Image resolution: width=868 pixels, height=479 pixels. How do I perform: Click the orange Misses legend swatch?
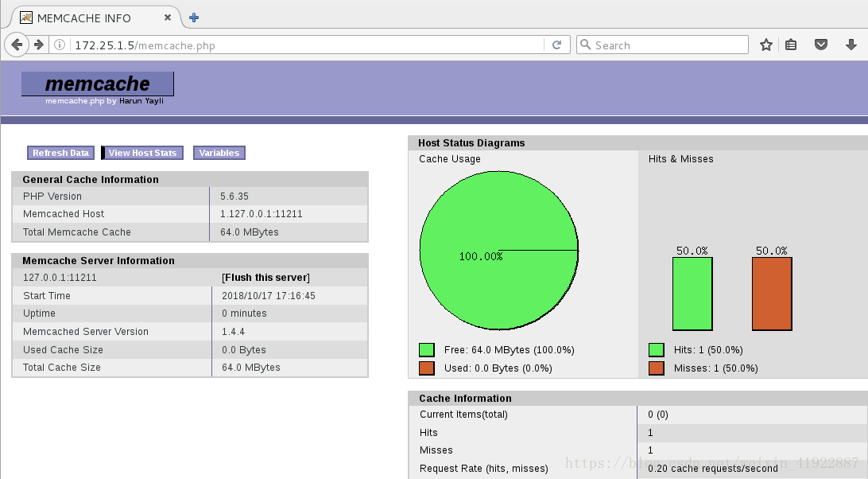[657, 368]
